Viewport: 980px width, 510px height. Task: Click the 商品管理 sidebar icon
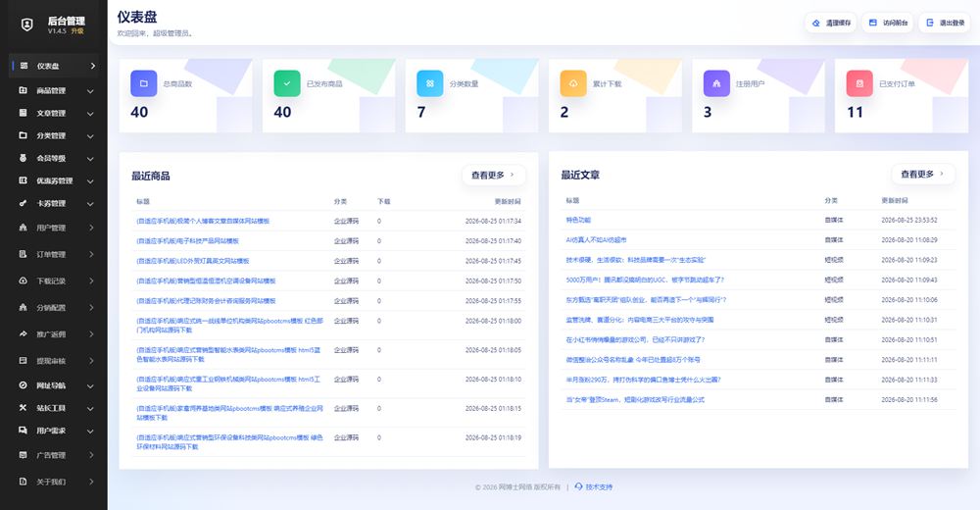click(x=24, y=90)
